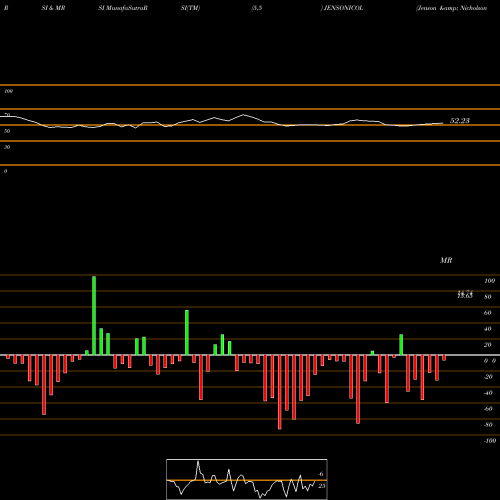Image resolution: width=500 pixels, height=500 pixels.
Task: Click the lowest red MR bar
Action: pos(280,392)
